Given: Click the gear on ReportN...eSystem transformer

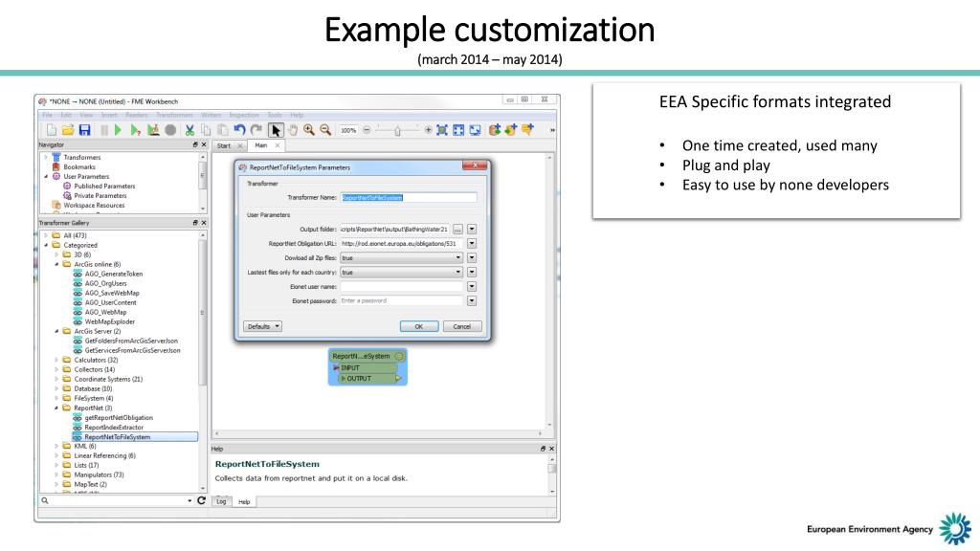Looking at the screenshot, I should 399,356.
